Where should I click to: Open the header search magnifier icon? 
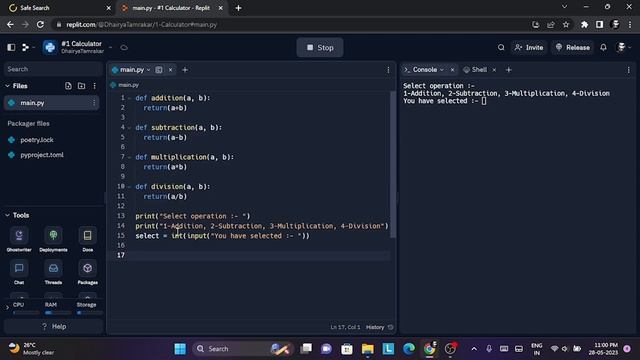coord(501,47)
